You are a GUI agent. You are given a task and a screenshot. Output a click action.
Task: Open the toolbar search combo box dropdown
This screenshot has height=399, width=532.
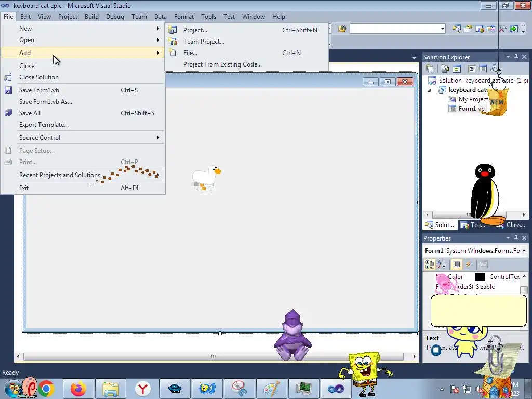coord(442,29)
